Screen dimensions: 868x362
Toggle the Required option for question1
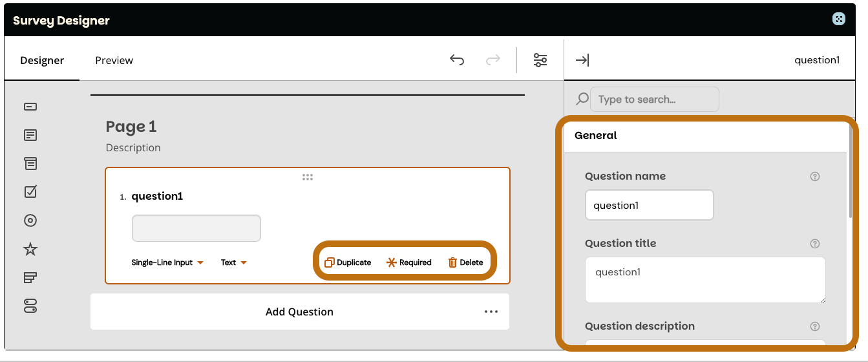(408, 262)
